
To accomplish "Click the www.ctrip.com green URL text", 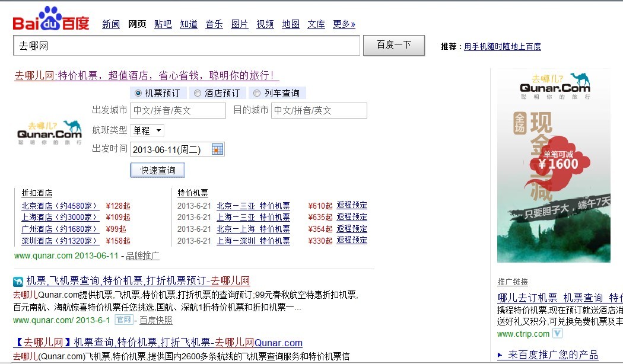I will pos(523,334).
